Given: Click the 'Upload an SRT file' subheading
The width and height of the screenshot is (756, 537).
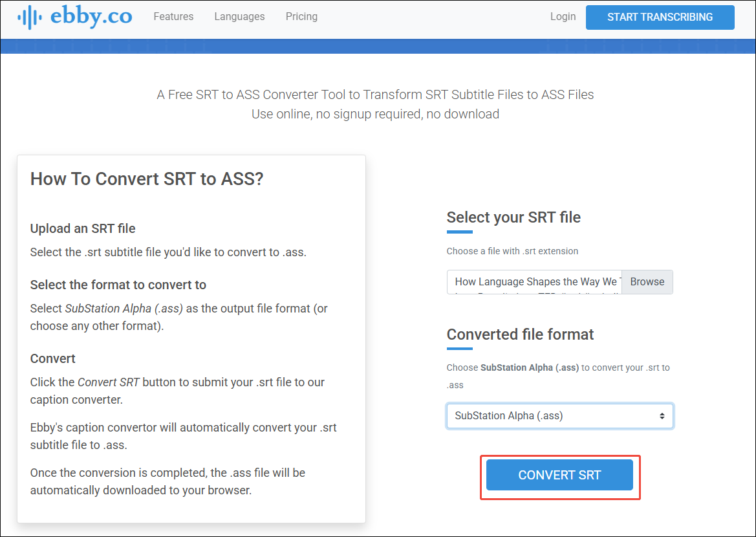Looking at the screenshot, I should click(83, 228).
